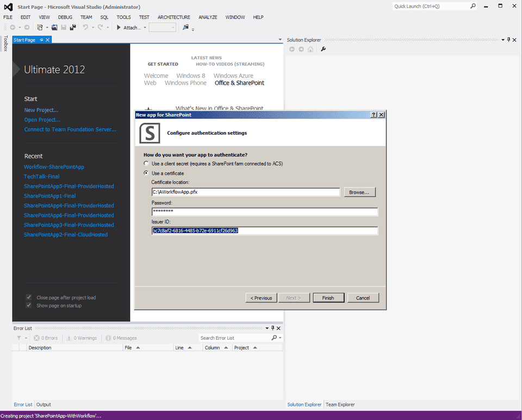Click the Save All toolbar icon
Screen dimensions: 522x420
coord(72,27)
